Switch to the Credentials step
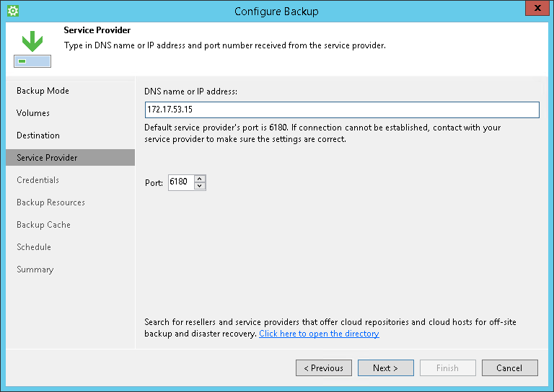Screen dimensions: 554x392 (38, 180)
